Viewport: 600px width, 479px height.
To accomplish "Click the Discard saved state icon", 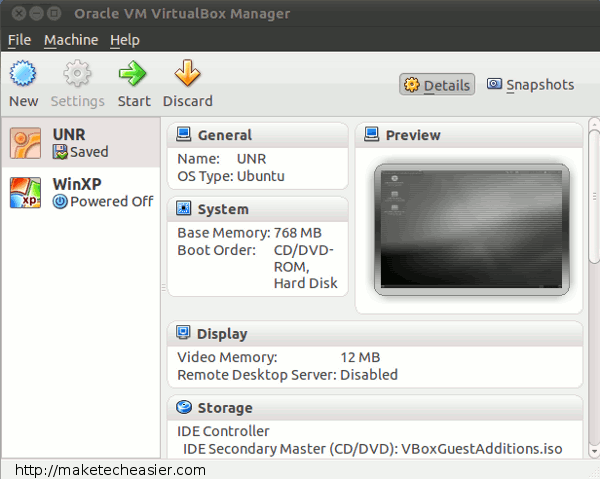I will tap(187, 75).
